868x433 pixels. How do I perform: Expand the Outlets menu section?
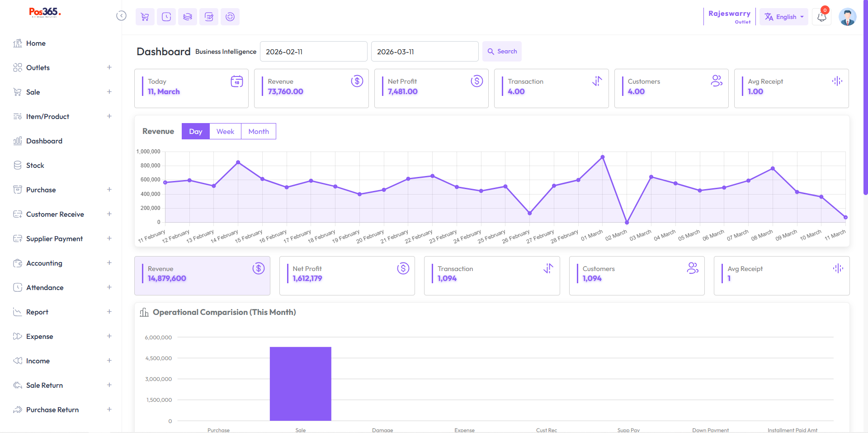click(x=109, y=67)
